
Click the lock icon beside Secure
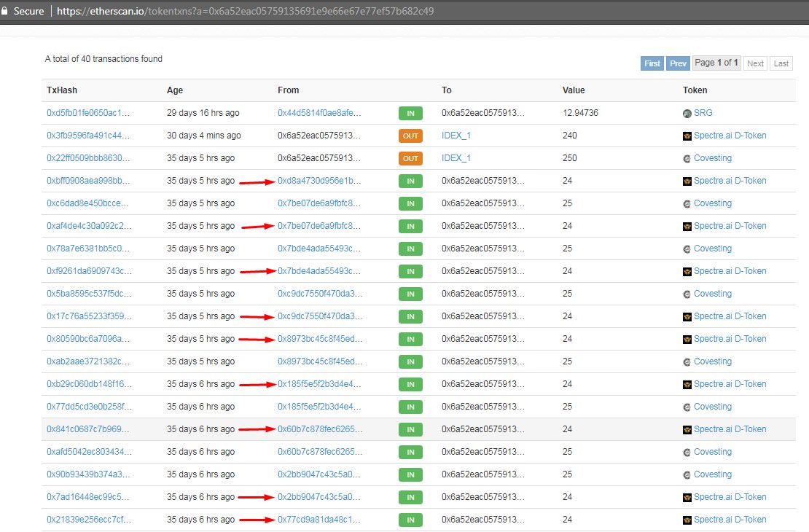(4, 11)
